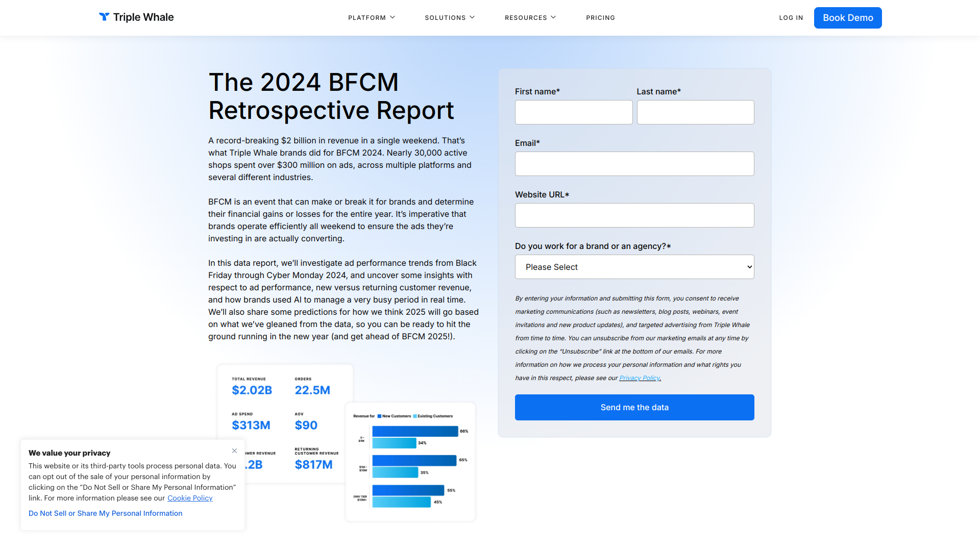Focus the First name field
This screenshot has height=551, width=980.
(574, 112)
